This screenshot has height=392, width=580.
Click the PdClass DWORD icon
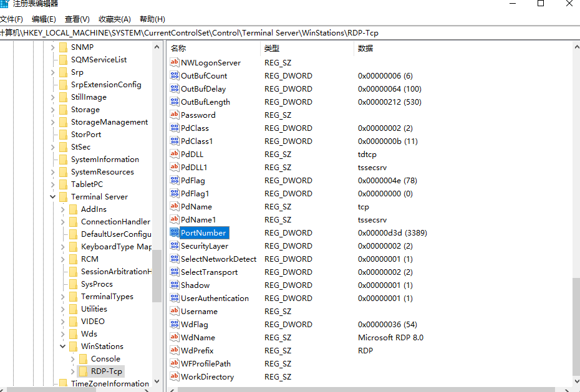(x=175, y=128)
